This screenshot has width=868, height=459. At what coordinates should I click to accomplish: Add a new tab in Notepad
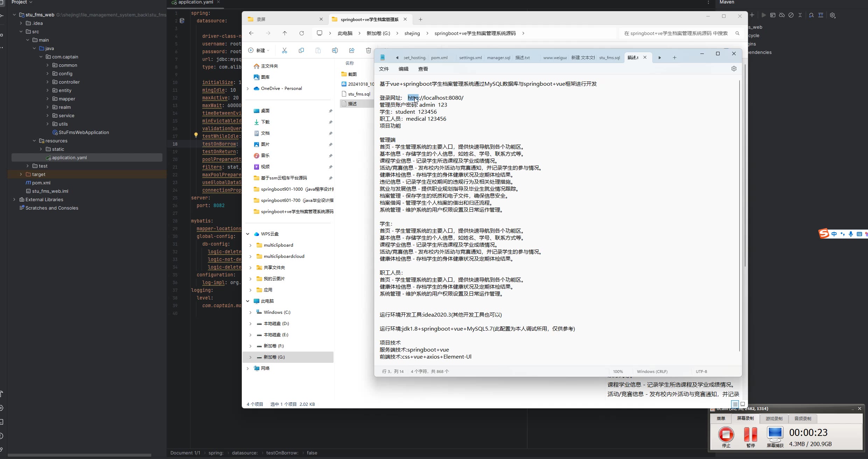[x=674, y=58]
